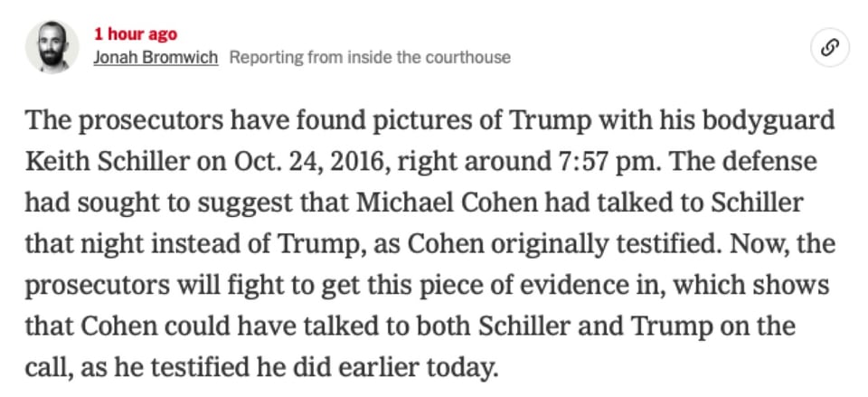Click "Reporting from inside the courthouse" label
868x397 pixels.
click(x=370, y=57)
